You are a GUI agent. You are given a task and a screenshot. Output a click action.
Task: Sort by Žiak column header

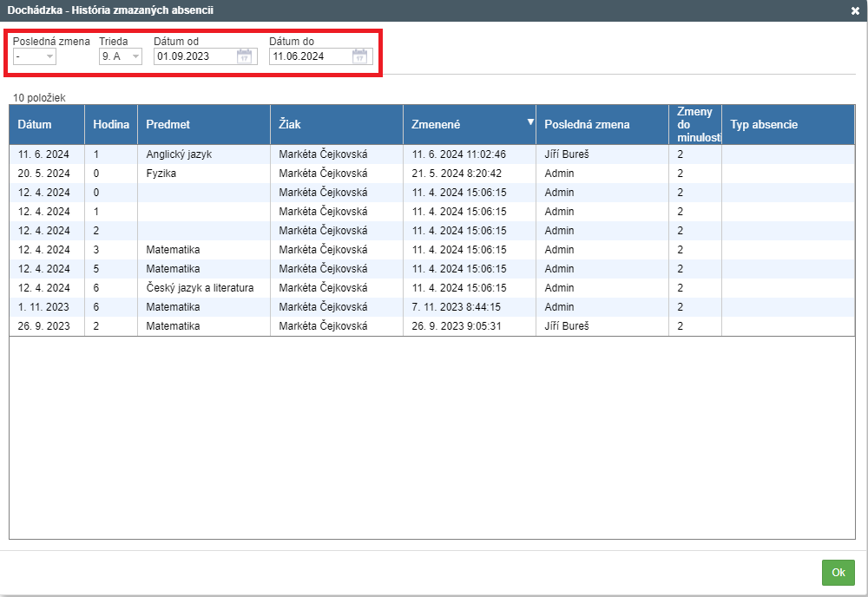(337, 124)
